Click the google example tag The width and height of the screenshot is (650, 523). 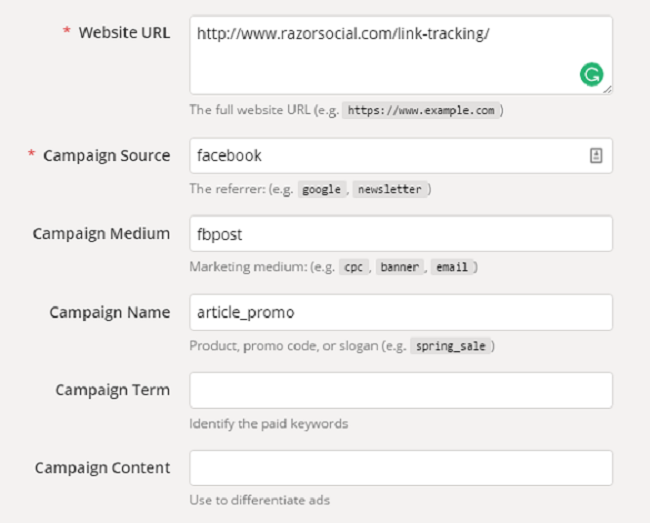[x=321, y=189]
